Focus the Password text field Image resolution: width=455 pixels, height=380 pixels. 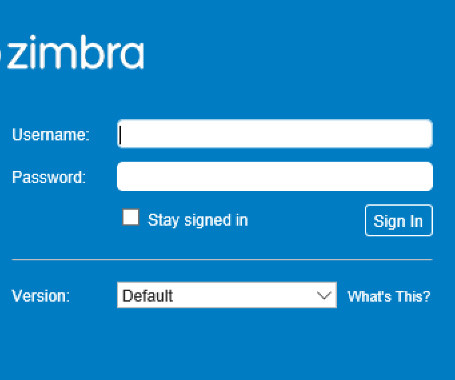pos(275,176)
